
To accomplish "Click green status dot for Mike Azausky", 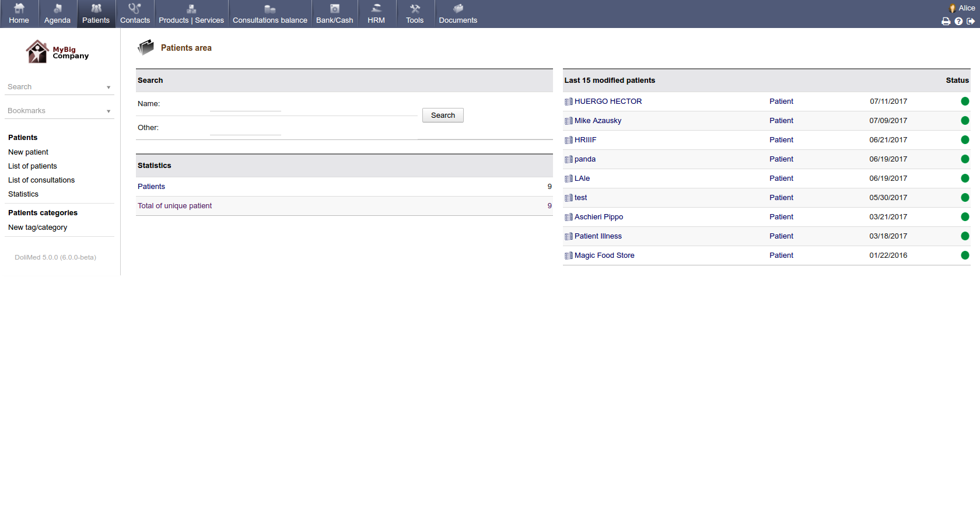I will (x=965, y=121).
